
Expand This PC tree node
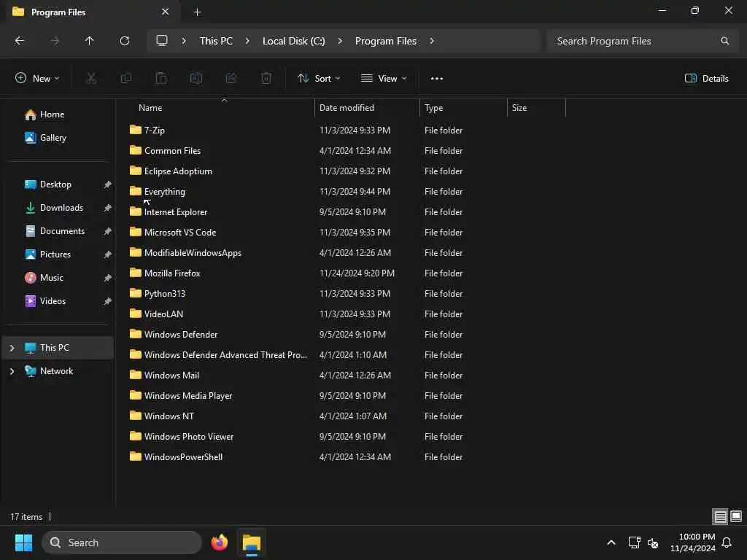tap(12, 348)
